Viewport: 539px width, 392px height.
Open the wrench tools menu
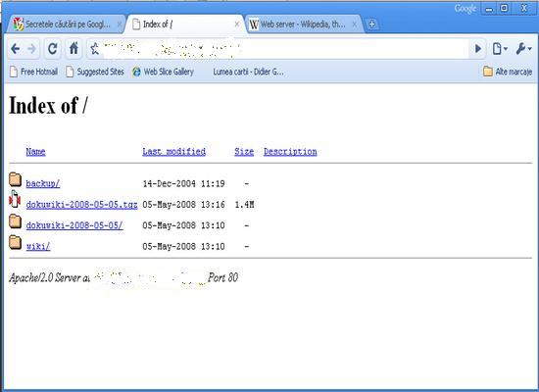coord(524,49)
